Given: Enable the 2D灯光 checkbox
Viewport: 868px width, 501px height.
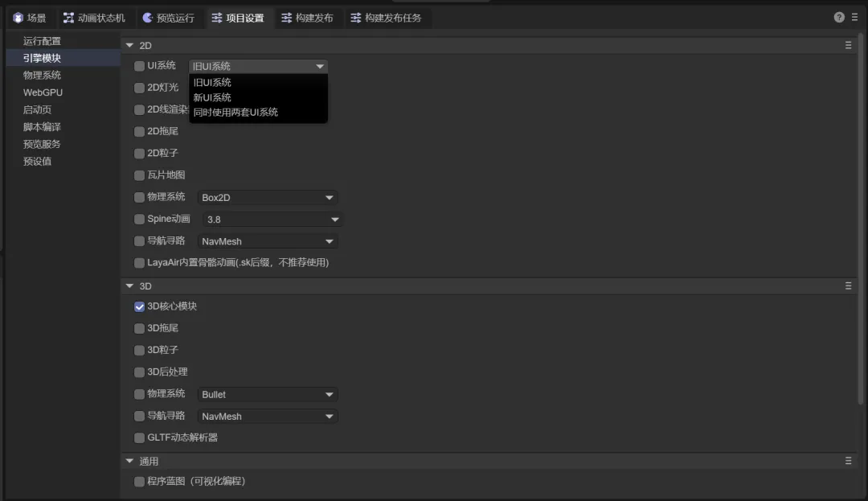Looking at the screenshot, I should [x=140, y=88].
